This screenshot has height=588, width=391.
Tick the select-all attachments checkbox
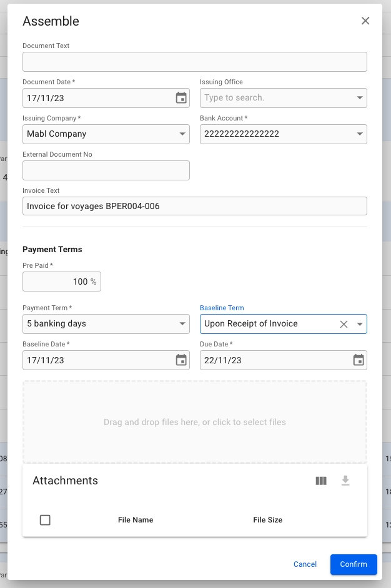[x=45, y=520]
